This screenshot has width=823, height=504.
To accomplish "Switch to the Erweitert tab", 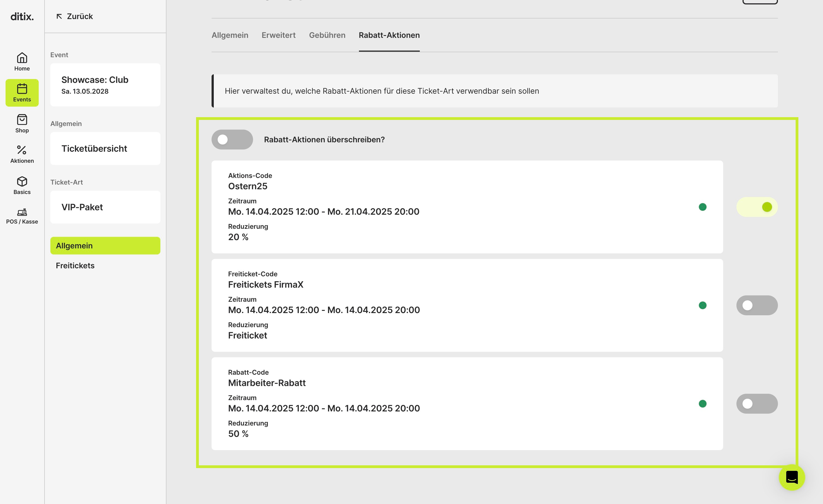I will pyautogui.click(x=278, y=35).
